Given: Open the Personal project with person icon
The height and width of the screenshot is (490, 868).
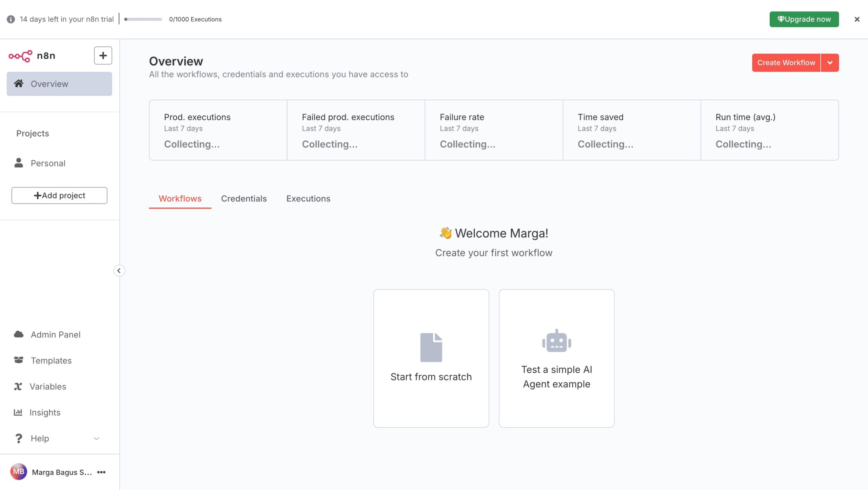Looking at the screenshot, I should pos(19,163).
